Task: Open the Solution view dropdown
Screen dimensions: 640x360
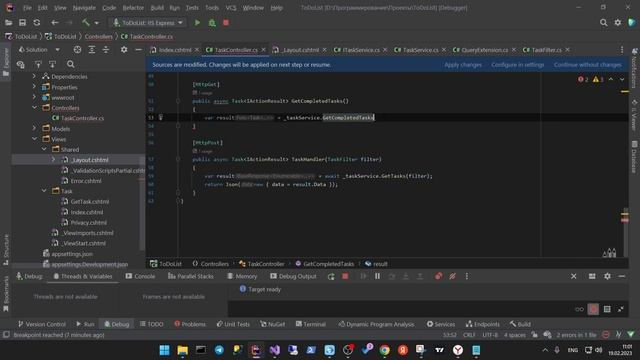Action: [x=57, y=50]
